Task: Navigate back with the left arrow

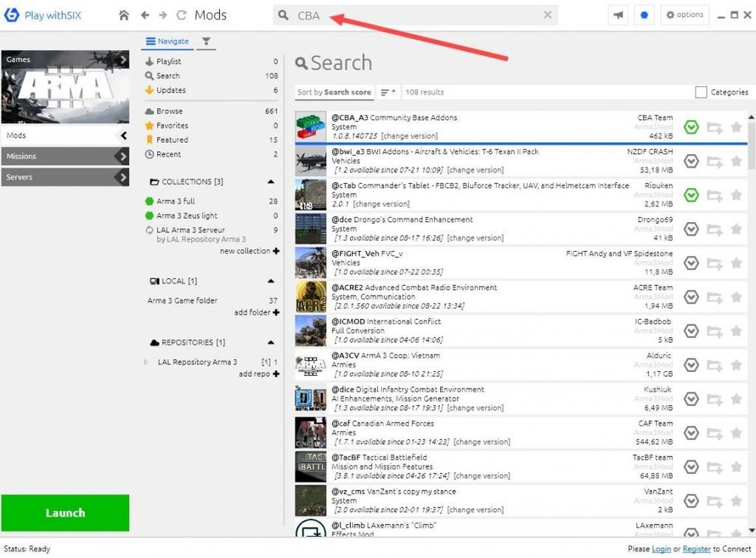Action: tap(144, 15)
